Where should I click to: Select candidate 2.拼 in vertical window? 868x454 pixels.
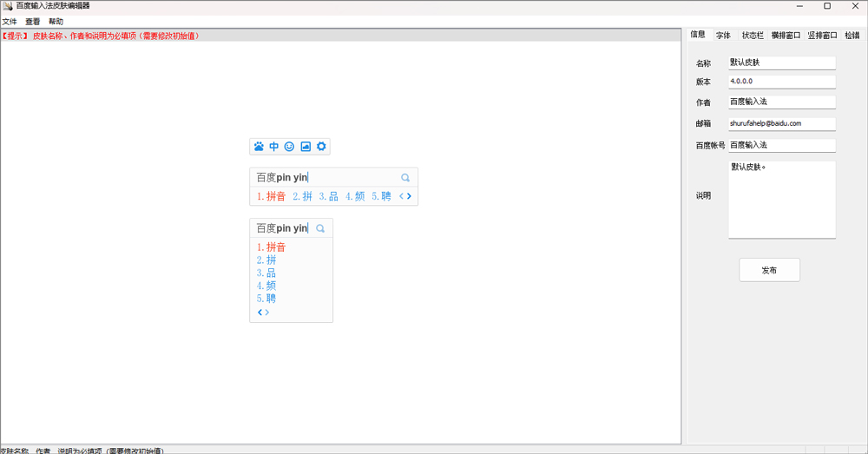click(266, 260)
